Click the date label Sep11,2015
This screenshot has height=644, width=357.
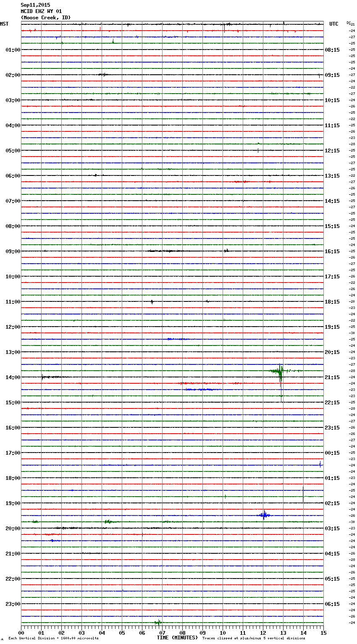click(35, 5)
